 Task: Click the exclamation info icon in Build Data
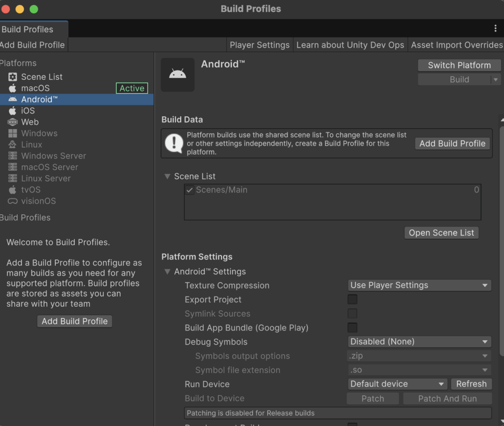[x=174, y=143]
